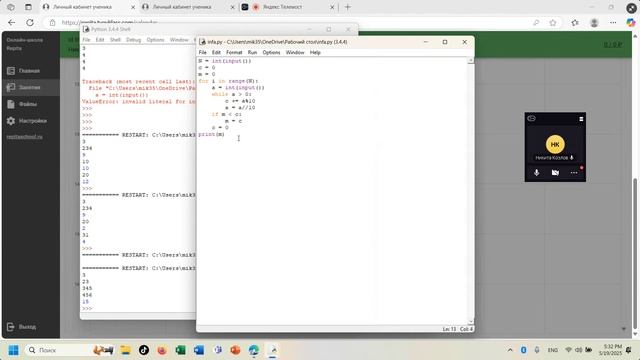Open Help menu in infa.py editor
The image size is (640, 360).
(315, 53)
